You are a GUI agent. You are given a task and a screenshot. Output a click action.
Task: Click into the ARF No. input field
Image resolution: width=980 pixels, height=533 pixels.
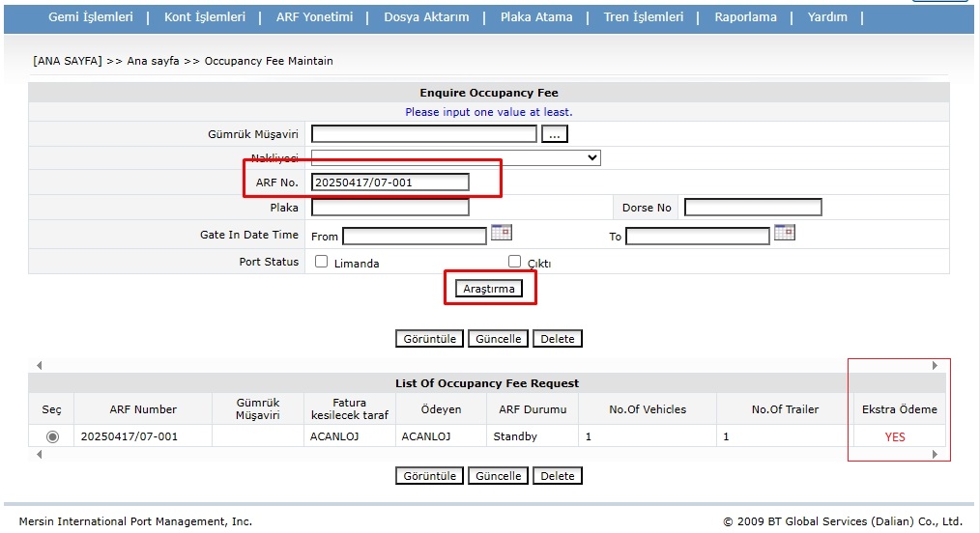390,182
